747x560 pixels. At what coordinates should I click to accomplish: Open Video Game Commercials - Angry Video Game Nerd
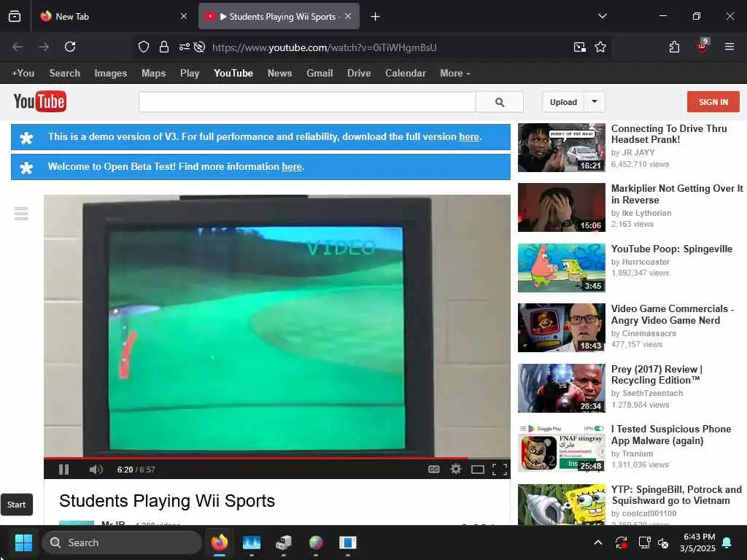[x=672, y=314]
